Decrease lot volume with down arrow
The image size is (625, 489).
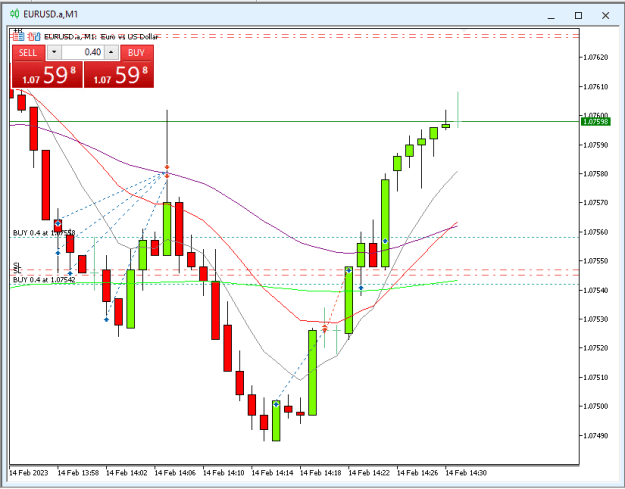point(54,53)
